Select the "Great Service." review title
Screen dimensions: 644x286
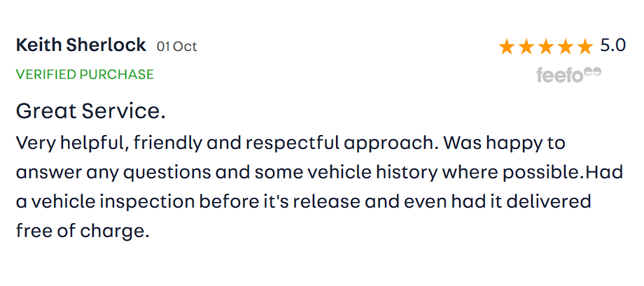click(x=90, y=110)
